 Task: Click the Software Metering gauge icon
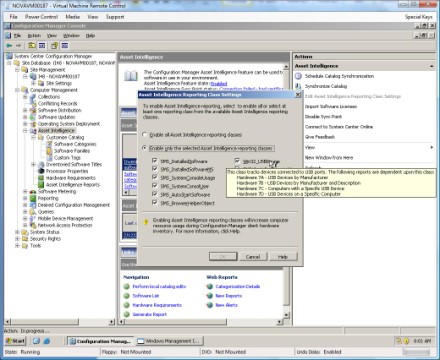click(x=33, y=191)
